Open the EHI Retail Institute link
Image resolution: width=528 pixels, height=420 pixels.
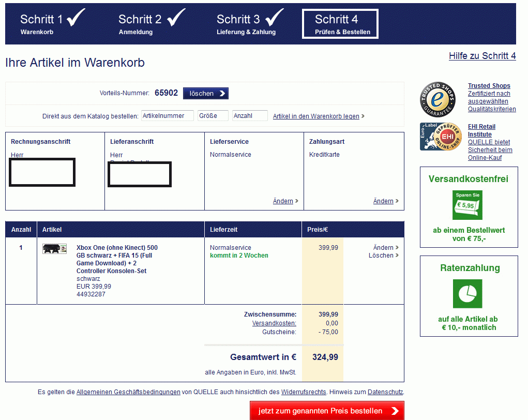pyautogui.click(x=490, y=142)
